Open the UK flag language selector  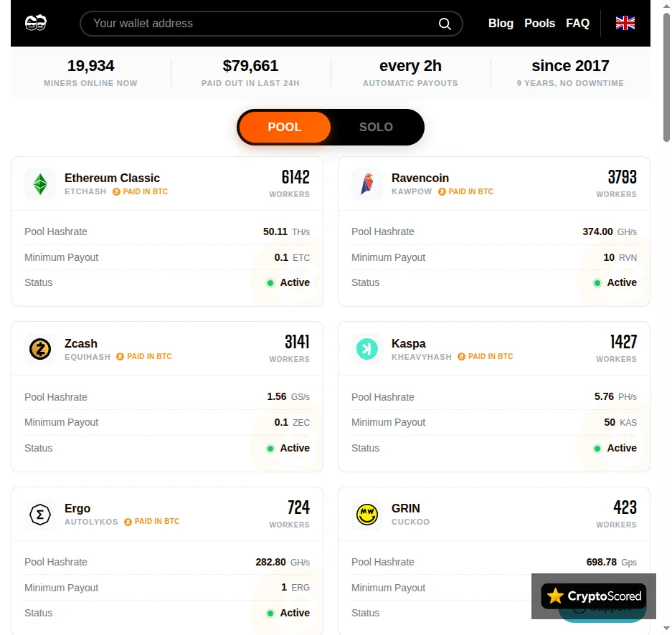(x=625, y=23)
